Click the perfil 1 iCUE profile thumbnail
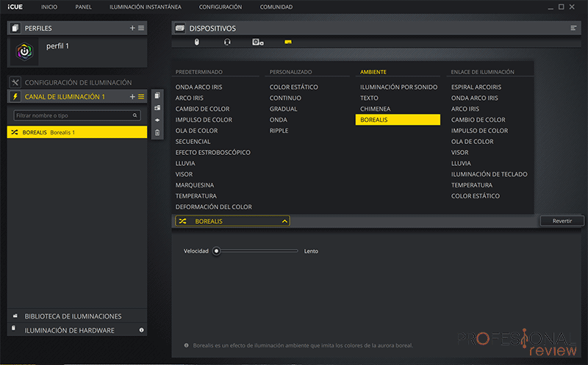 pos(24,51)
